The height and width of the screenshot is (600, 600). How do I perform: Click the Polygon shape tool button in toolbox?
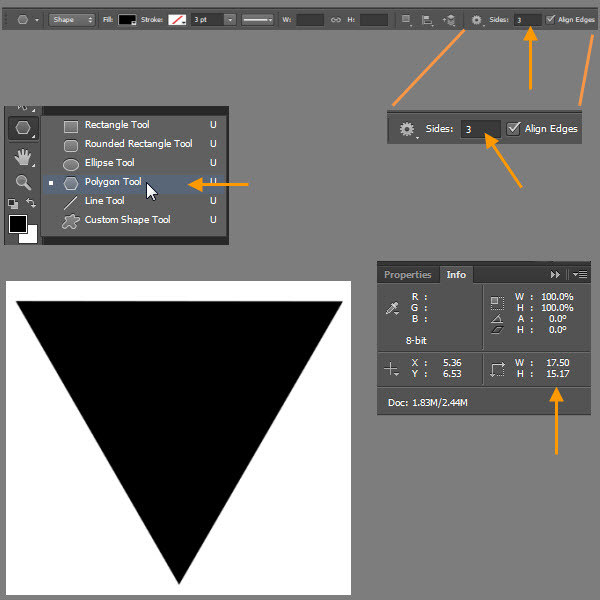(x=22, y=128)
